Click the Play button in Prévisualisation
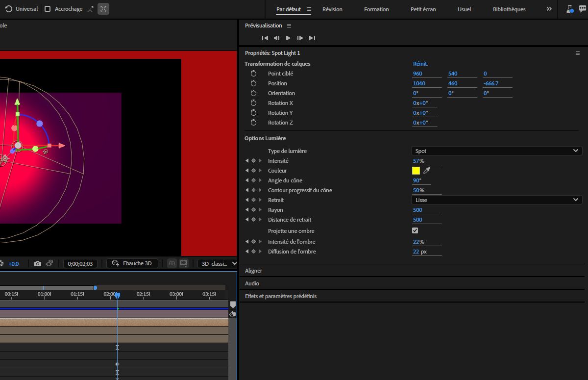588x380 pixels. [x=288, y=38]
